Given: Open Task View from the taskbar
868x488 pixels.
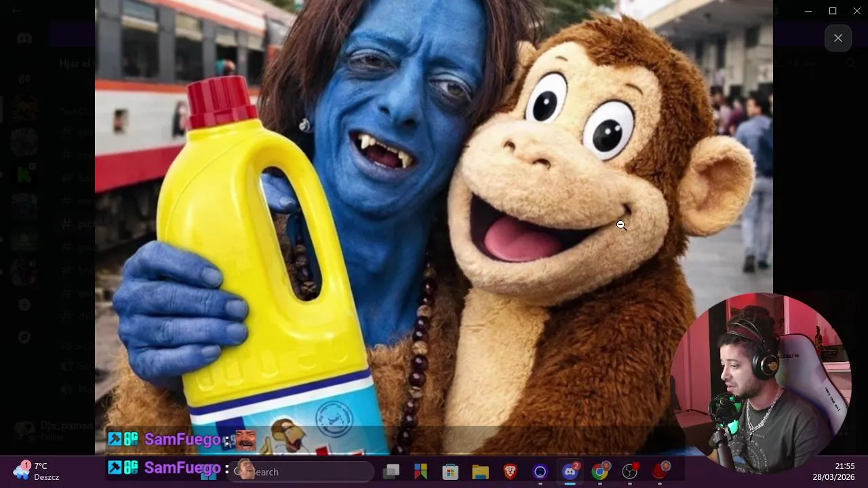Looking at the screenshot, I should pyautogui.click(x=391, y=472).
